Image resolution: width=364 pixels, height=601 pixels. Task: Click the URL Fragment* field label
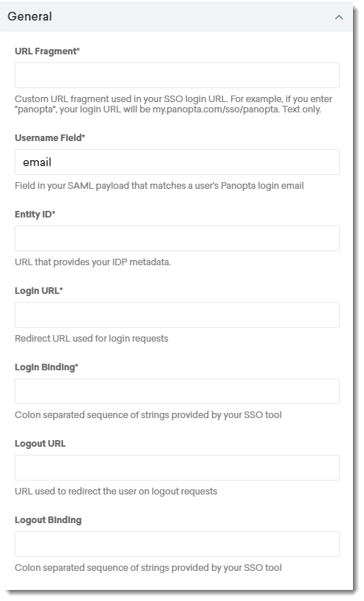(47, 51)
